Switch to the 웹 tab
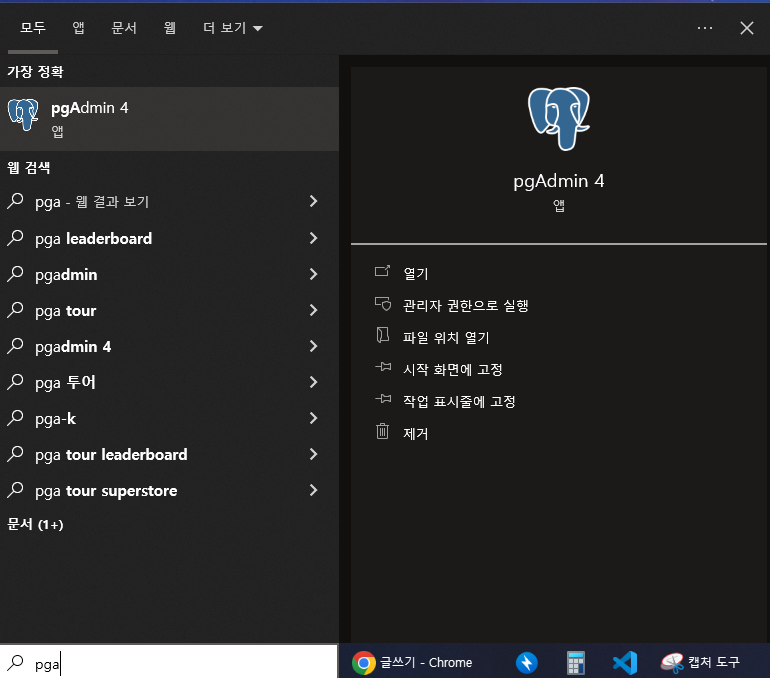Image resolution: width=770 pixels, height=678 pixels. [170, 27]
